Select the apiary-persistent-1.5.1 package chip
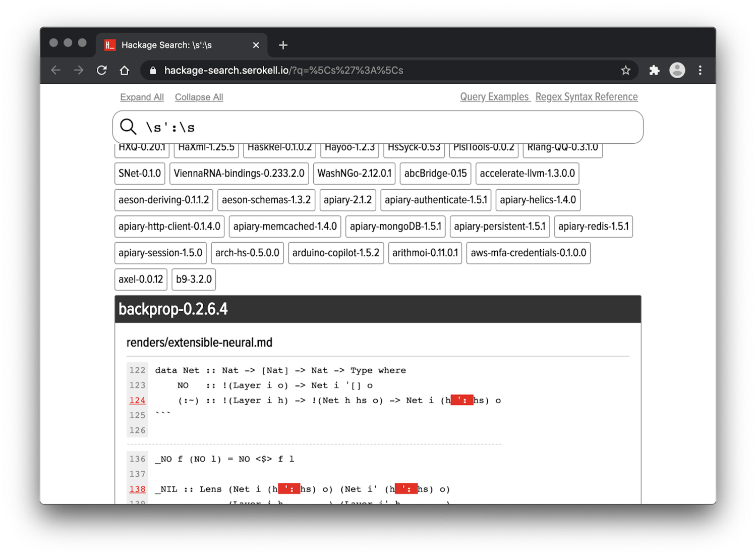Viewport: 756px width, 557px height. (x=500, y=227)
